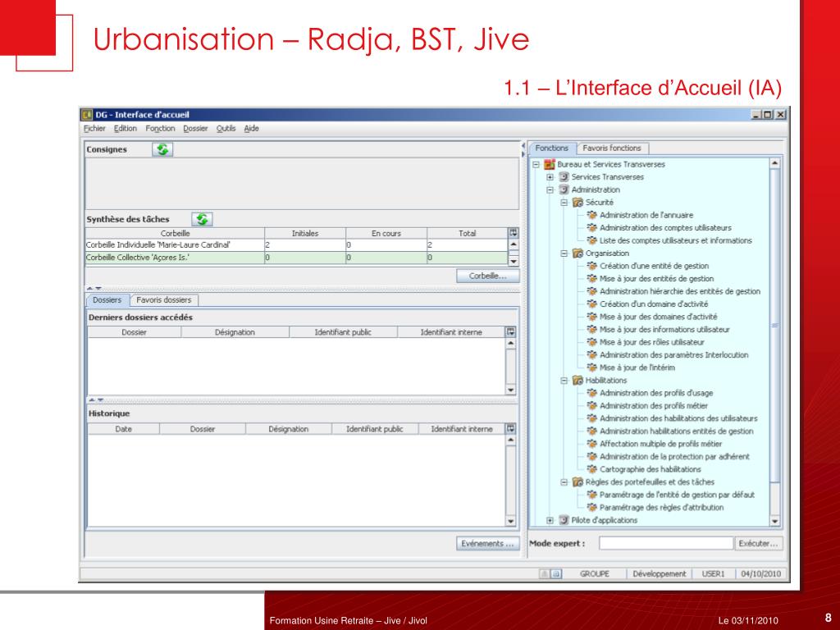Click the Evénements ... button
Image resolution: width=840 pixels, height=630 pixels.
(487, 544)
